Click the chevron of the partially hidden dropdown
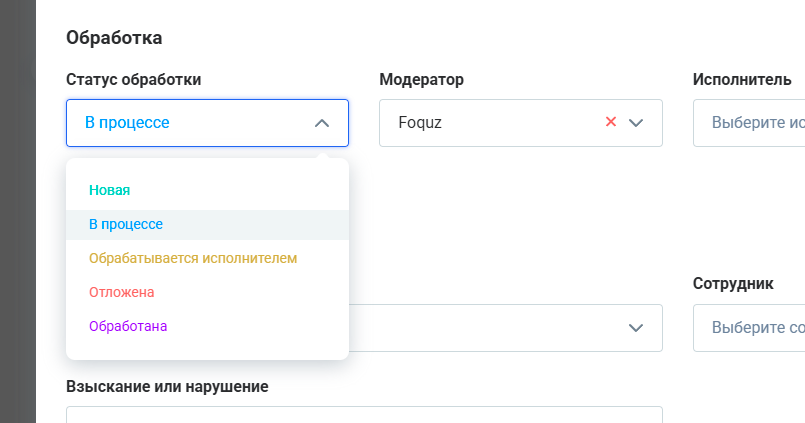Viewport: 805px width, 423px height. (636, 328)
